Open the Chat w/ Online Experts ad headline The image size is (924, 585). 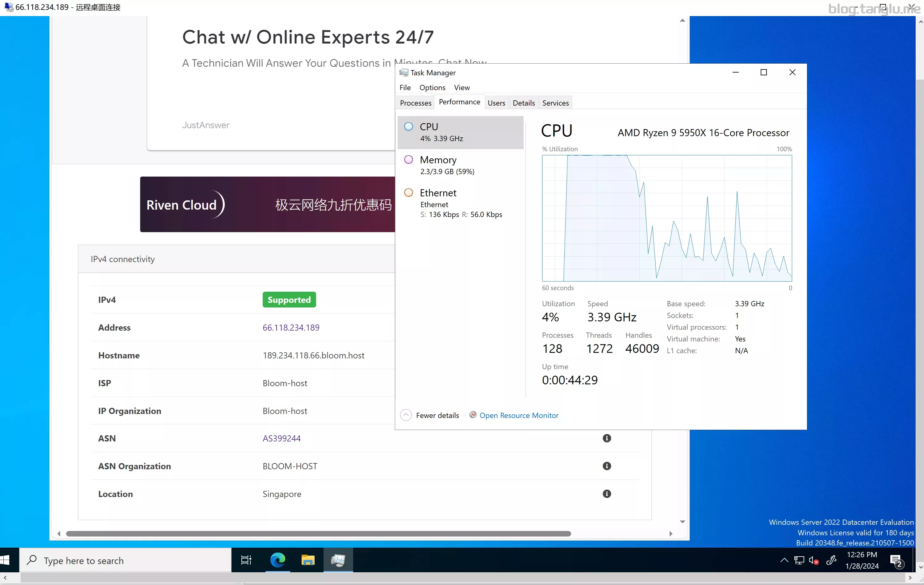308,37
